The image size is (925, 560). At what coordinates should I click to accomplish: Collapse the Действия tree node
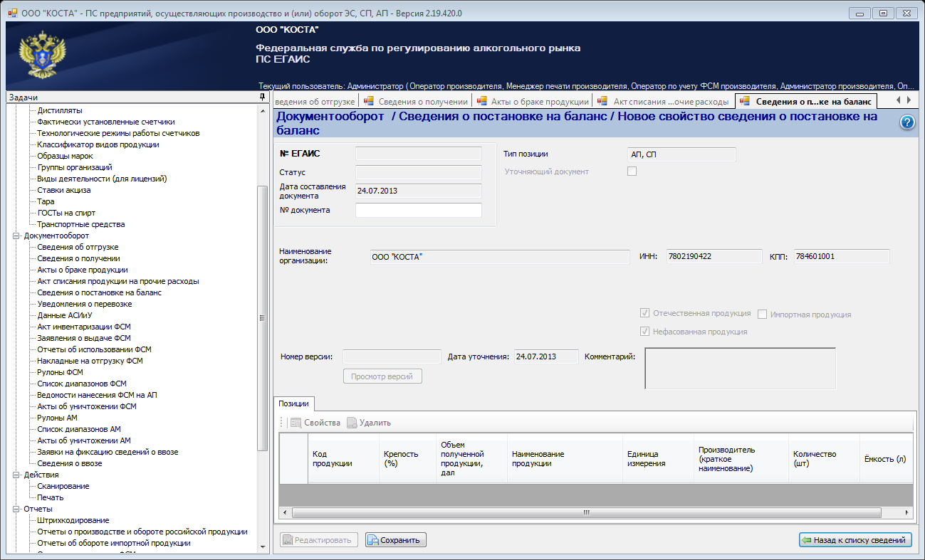pos(16,475)
